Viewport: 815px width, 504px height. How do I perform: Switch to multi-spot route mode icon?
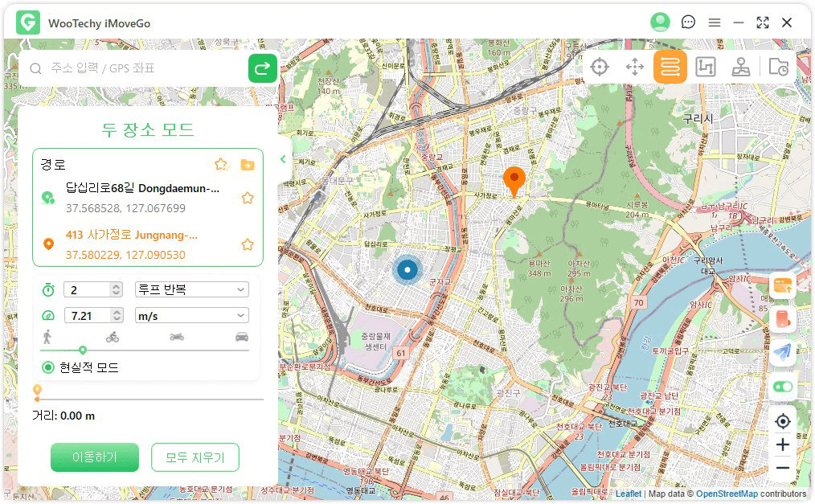pyautogui.click(x=705, y=68)
